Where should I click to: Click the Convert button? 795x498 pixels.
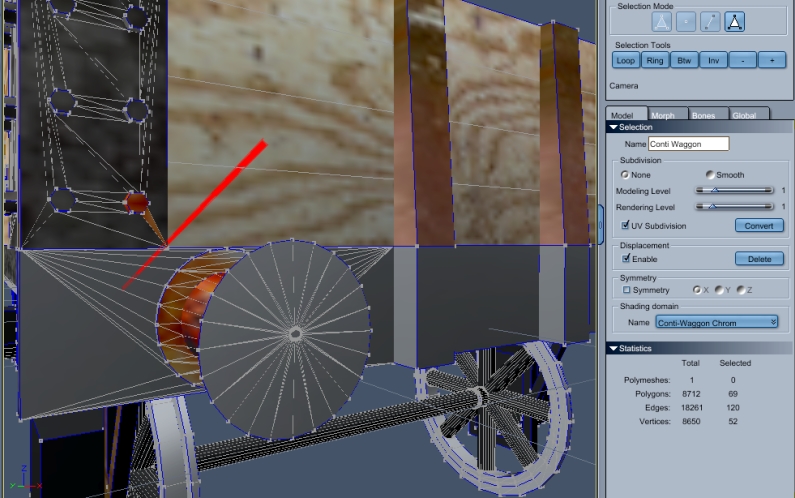tap(759, 226)
